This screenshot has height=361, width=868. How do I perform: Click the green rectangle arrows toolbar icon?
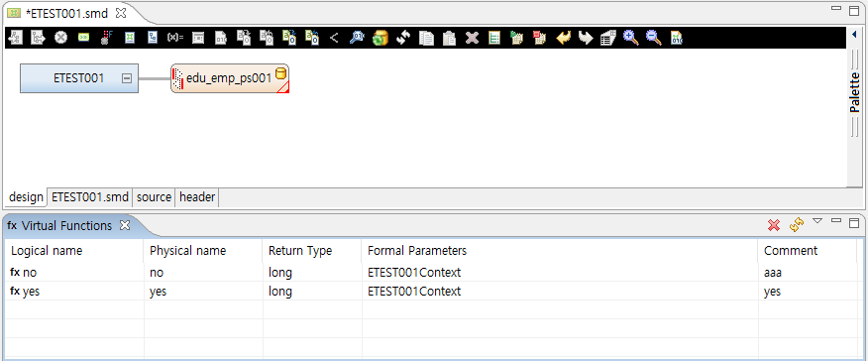point(83,38)
